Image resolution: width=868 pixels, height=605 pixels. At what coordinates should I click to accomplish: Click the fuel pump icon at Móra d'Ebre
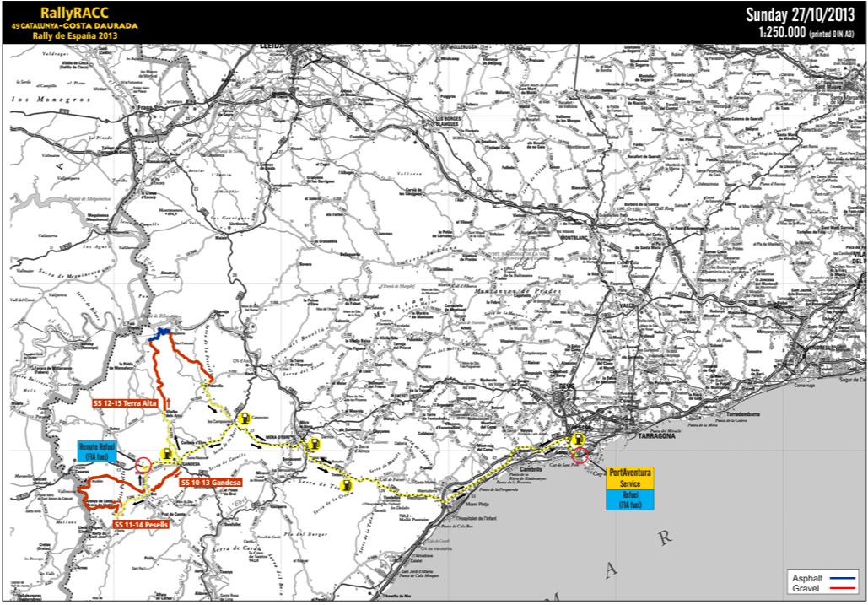[x=314, y=444]
